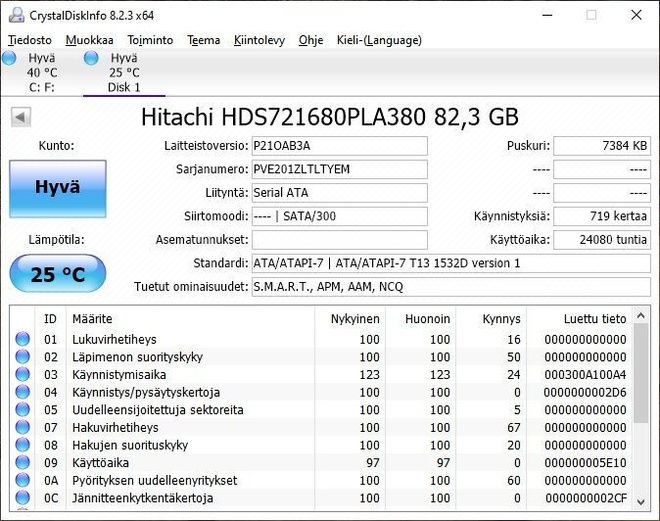Click the Käyttöaika field 24080 tuntia
Screen dimensions: 660x521
tap(602, 240)
